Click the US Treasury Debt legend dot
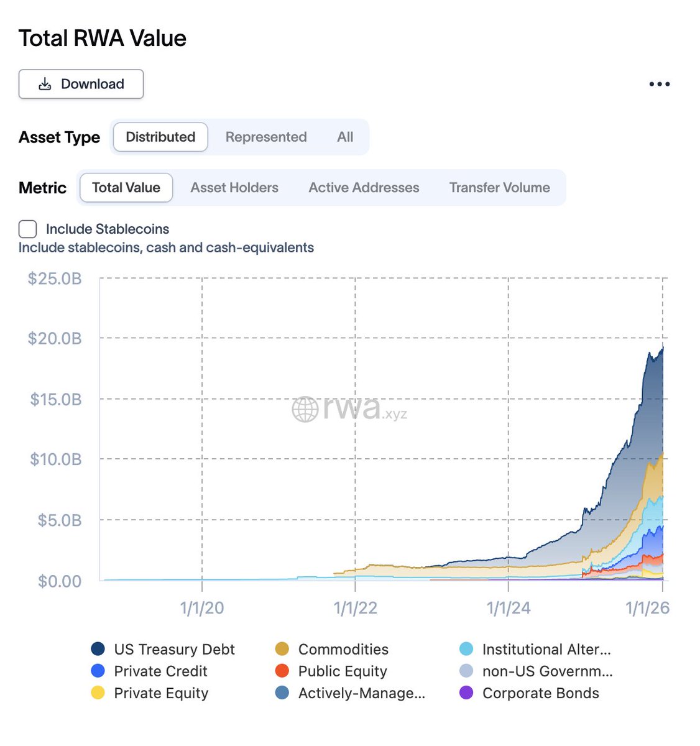This screenshot has width=700, height=746. click(96, 649)
